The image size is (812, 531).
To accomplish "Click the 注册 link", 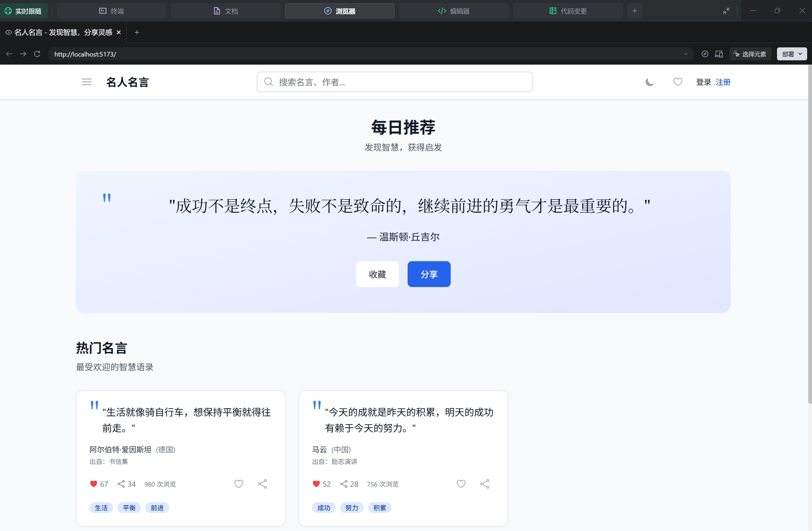I will [723, 82].
